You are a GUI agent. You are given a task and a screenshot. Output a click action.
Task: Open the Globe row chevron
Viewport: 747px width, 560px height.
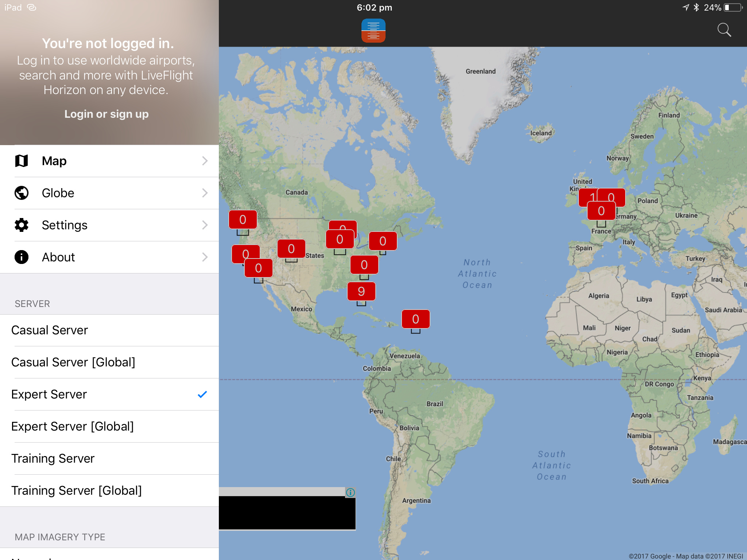[x=205, y=193]
